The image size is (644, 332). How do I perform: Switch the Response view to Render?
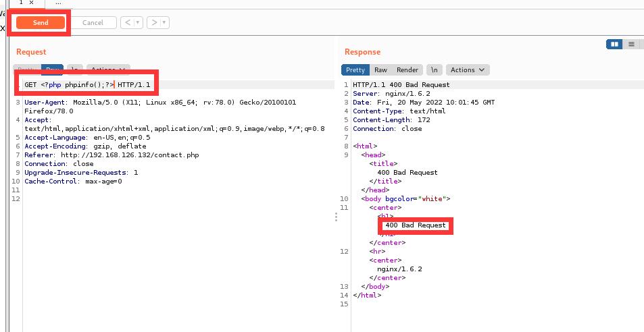407,70
